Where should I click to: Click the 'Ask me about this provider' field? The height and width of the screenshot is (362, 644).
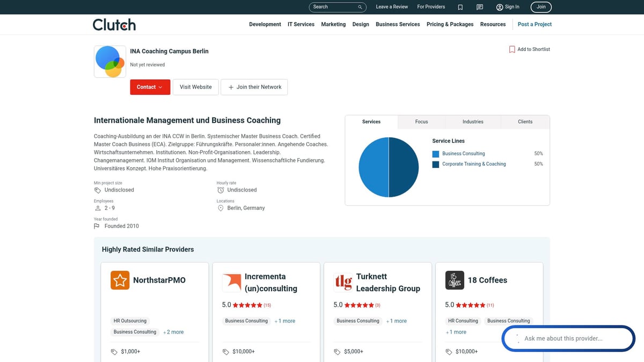[568, 338]
